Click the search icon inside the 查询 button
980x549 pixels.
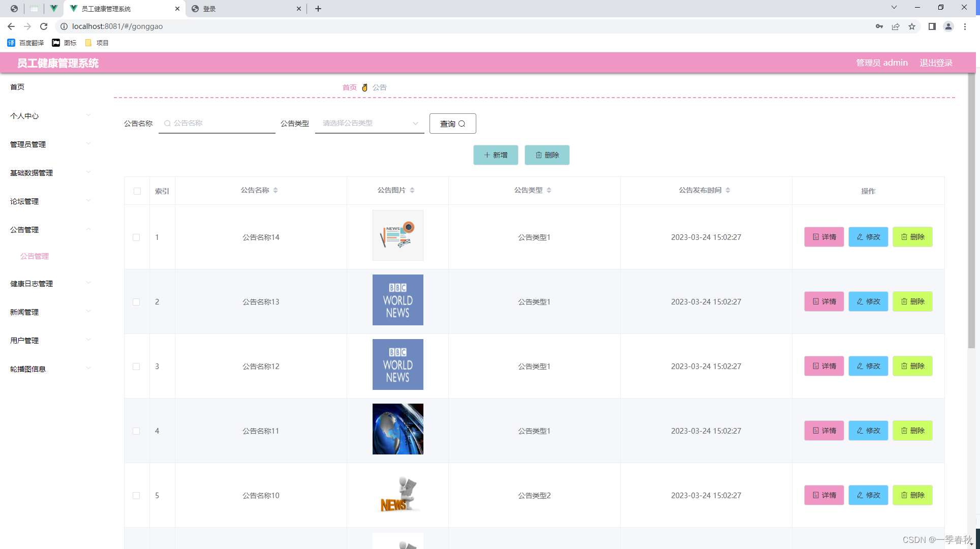click(x=462, y=123)
